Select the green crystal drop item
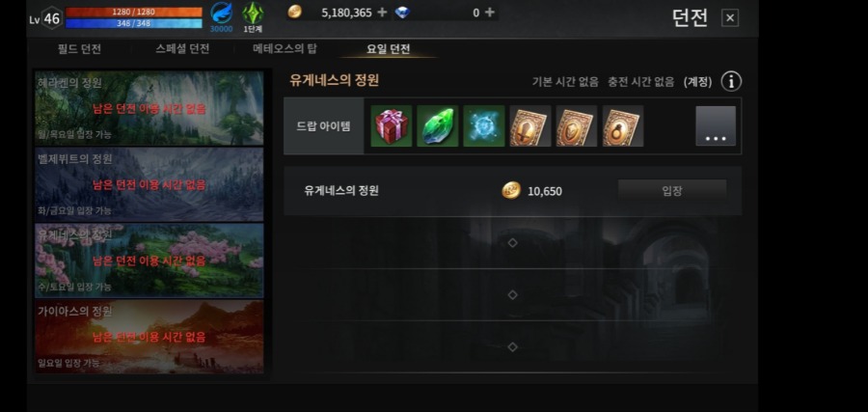Screen dimensions: 868x412 pyautogui.click(x=438, y=126)
